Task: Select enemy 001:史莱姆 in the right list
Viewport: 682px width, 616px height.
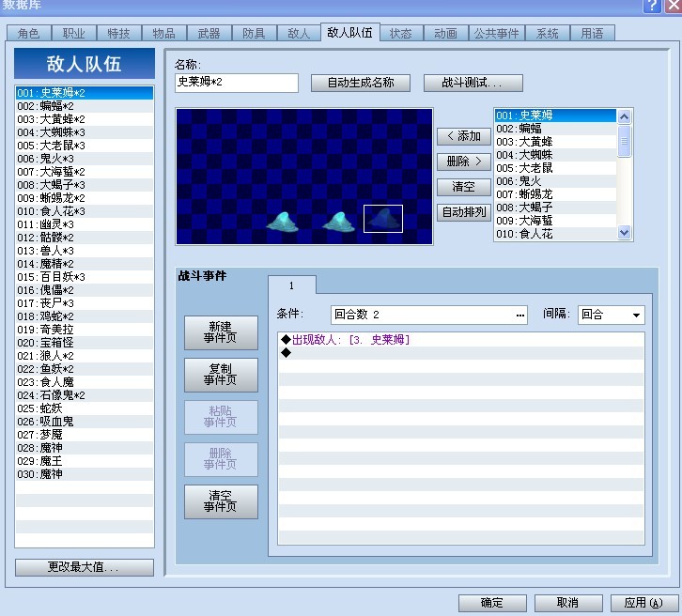Action: (x=555, y=115)
